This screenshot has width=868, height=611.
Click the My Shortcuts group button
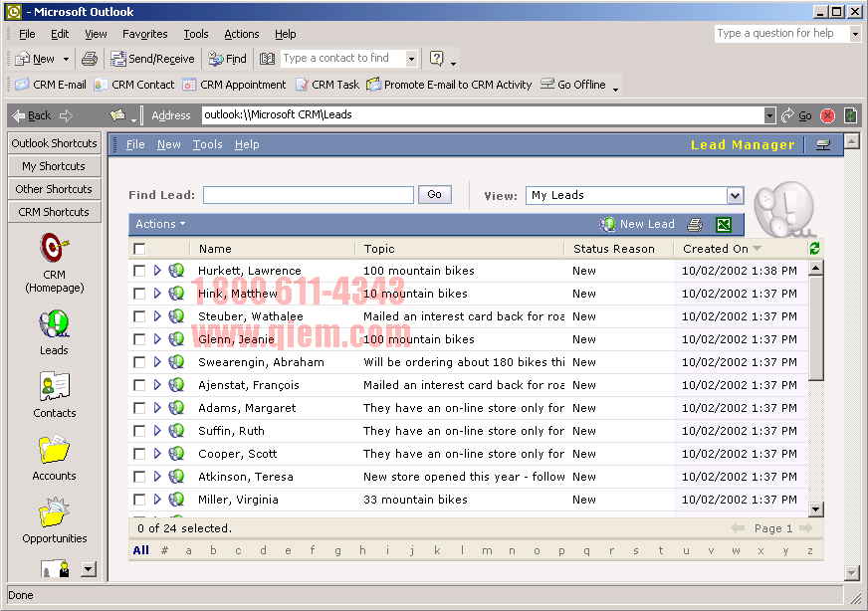click(54, 166)
